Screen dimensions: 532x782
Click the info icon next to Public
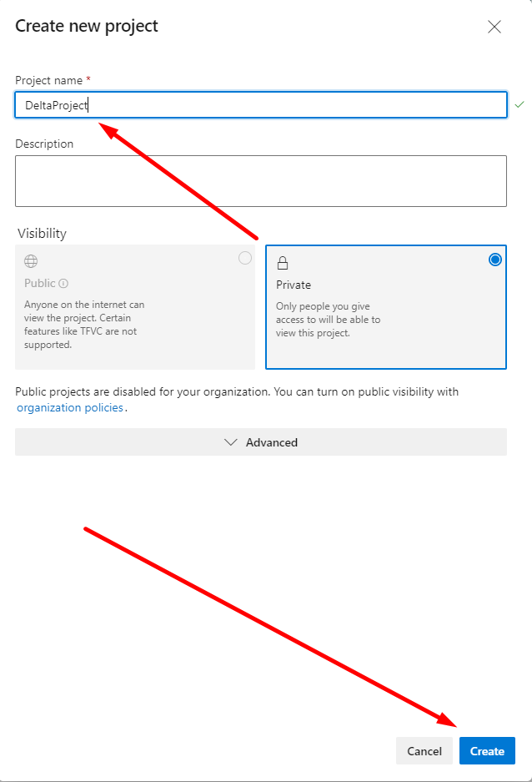pos(63,284)
